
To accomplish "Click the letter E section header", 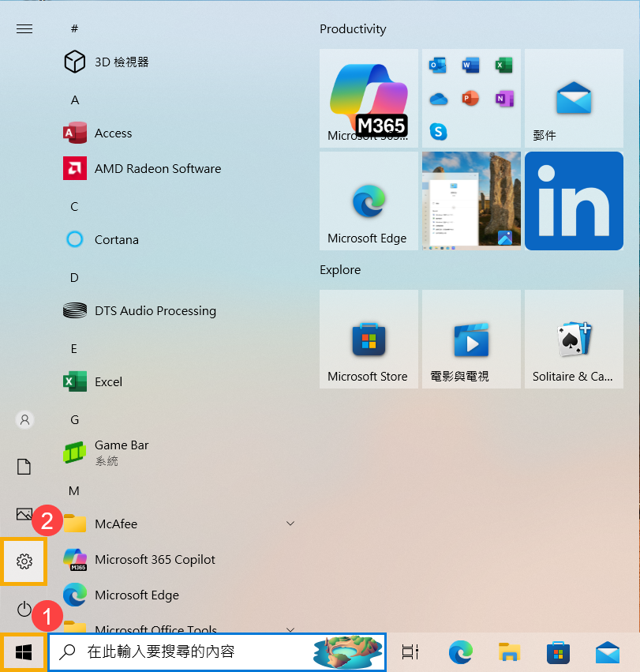I will pyautogui.click(x=74, y=349).
